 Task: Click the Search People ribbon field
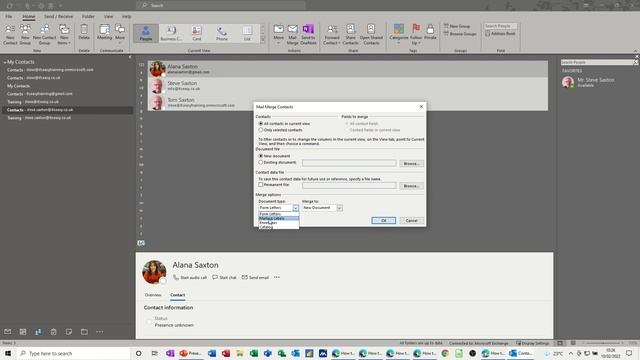click(500, 26)
